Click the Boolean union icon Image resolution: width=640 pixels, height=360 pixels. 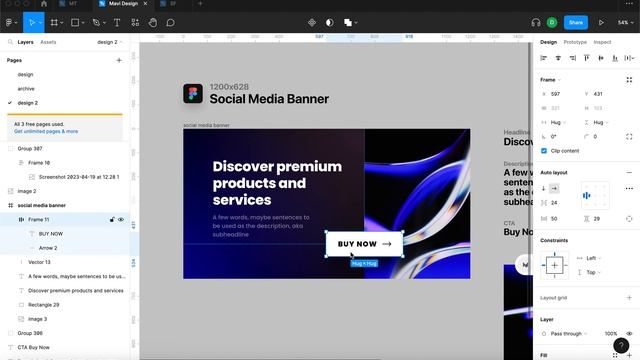pyautogui.click(x=348, y=22)
